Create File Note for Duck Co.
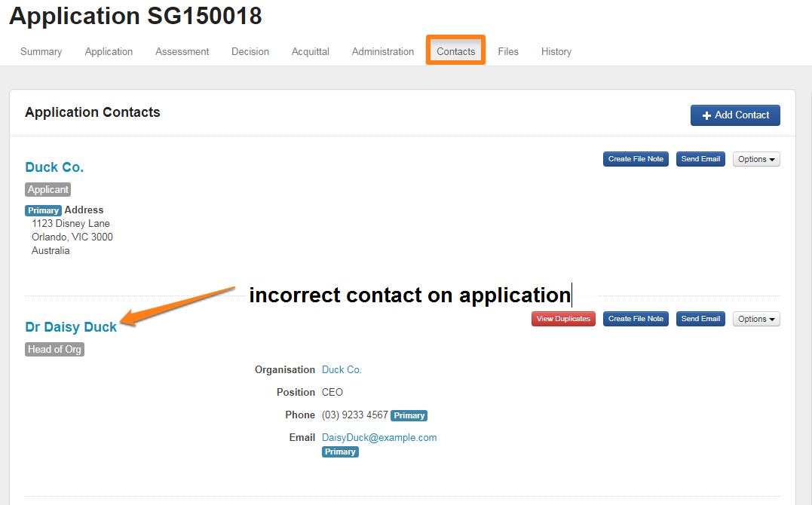This screenshot has width=812, height=505. pyautogui.click(x=636, y=159)
